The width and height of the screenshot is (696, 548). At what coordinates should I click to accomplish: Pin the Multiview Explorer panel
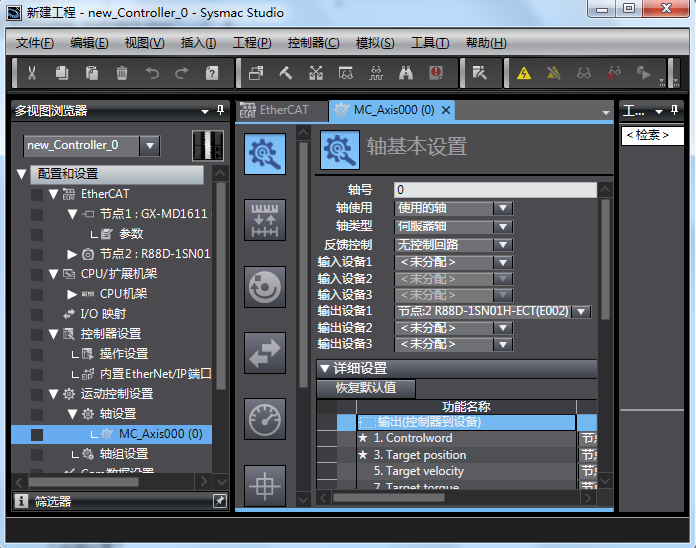click(x=220, y=110)
